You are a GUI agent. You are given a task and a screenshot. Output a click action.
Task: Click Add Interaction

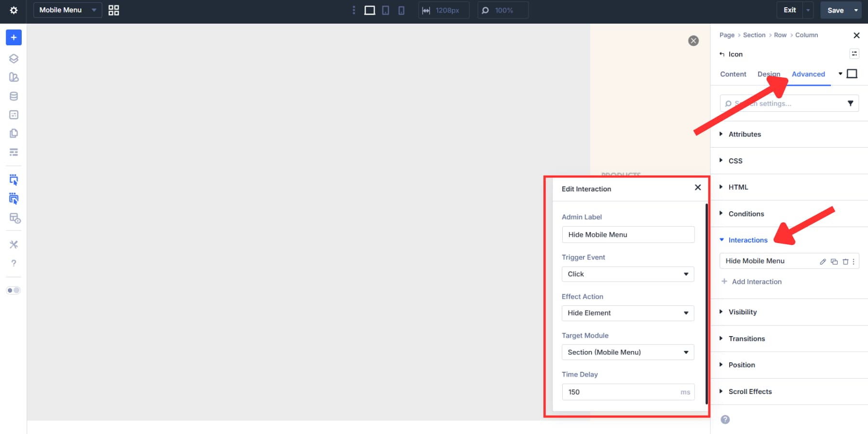tap(752, 281)
